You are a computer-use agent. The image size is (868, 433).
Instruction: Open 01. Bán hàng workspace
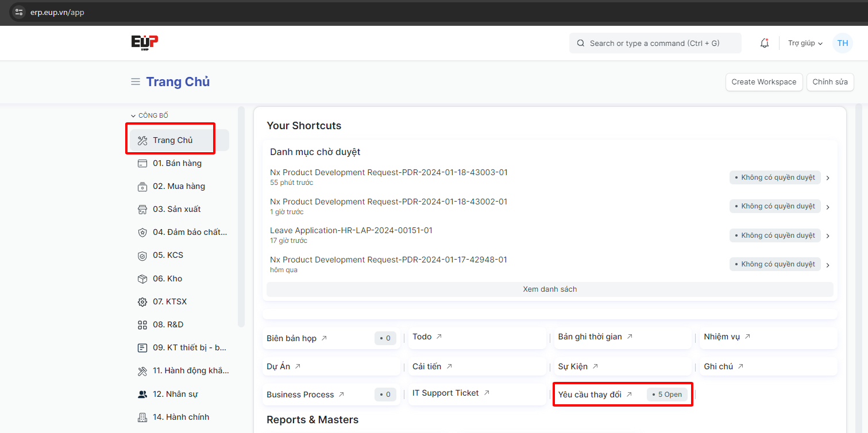(177, 163)
